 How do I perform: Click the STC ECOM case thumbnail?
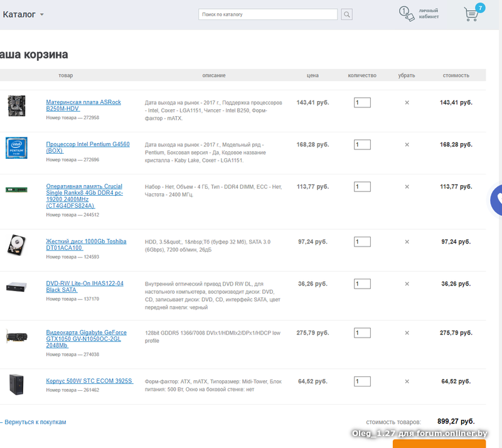16,384
